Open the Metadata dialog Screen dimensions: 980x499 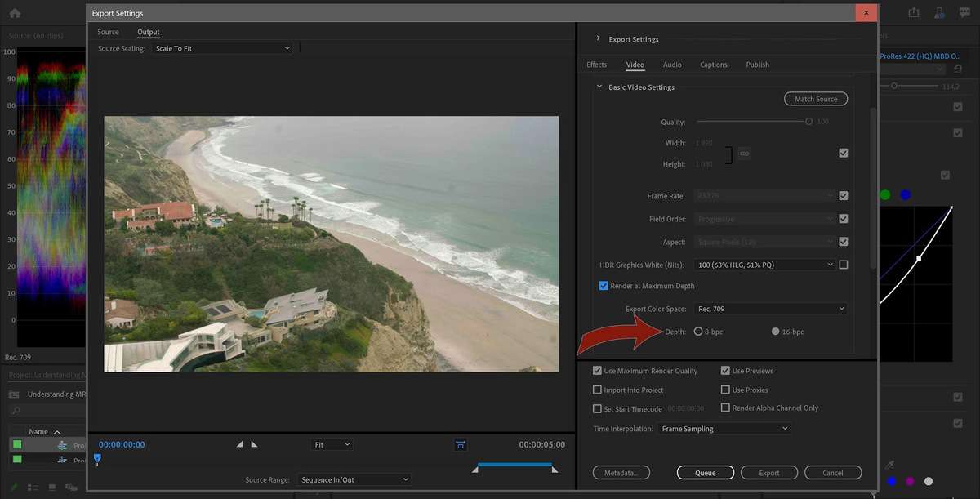pos(622,472)
